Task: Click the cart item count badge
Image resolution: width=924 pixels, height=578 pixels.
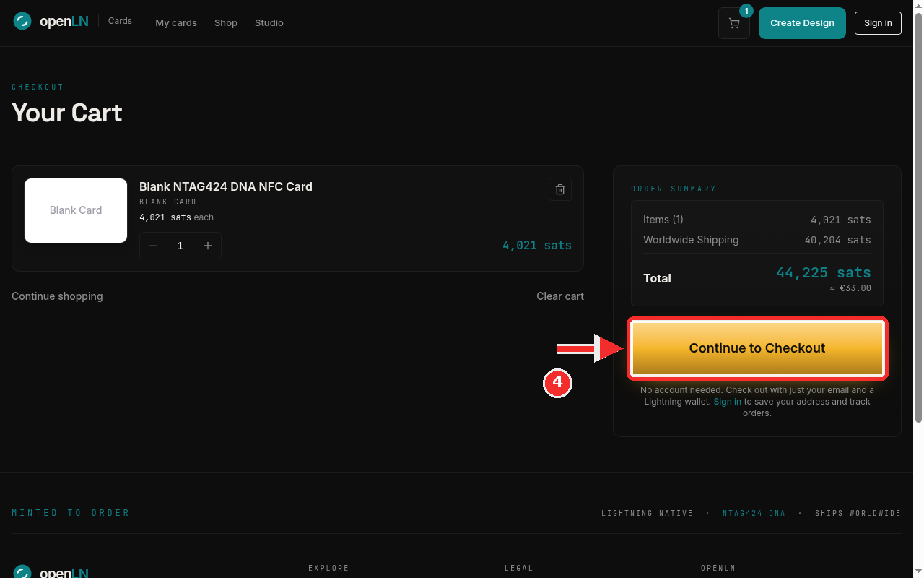Action: click(746, 11)
